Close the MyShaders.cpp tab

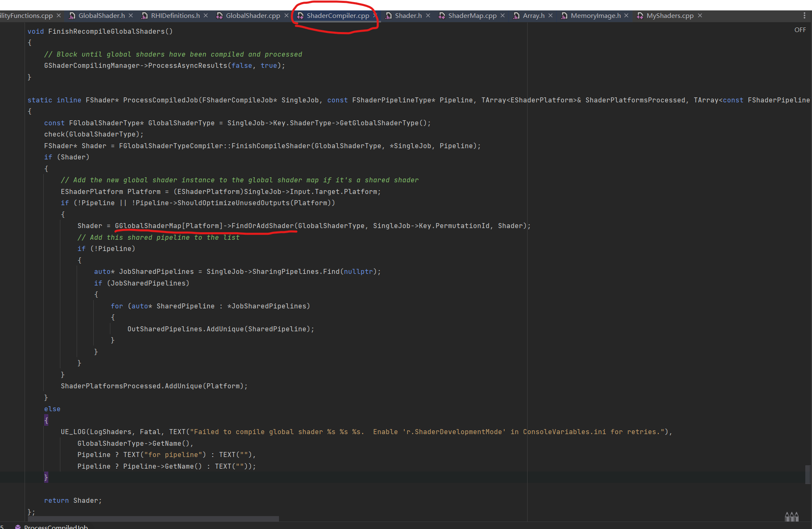(700, 15)
